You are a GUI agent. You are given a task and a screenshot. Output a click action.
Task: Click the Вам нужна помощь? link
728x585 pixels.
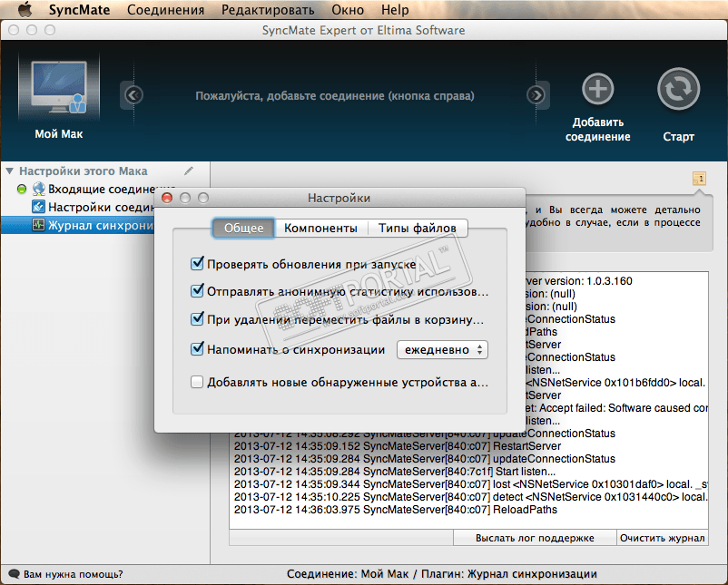pyautogui.click(x=73, y=574)
